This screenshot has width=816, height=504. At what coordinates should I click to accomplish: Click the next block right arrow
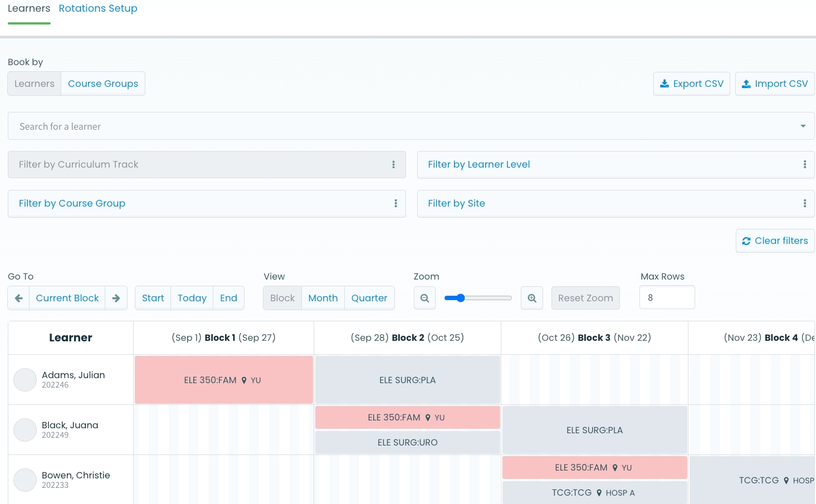point(116,298)
